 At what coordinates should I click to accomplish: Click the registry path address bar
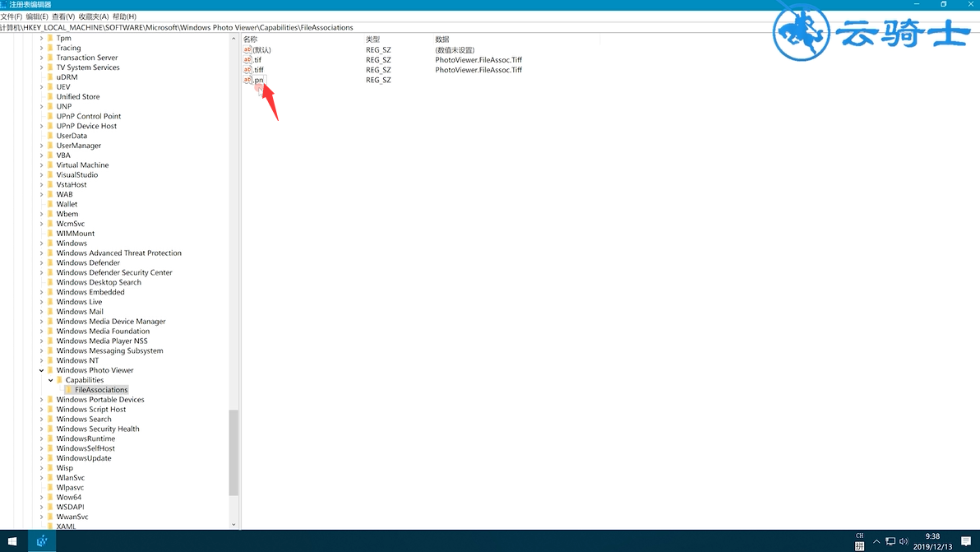pos(490,27)
